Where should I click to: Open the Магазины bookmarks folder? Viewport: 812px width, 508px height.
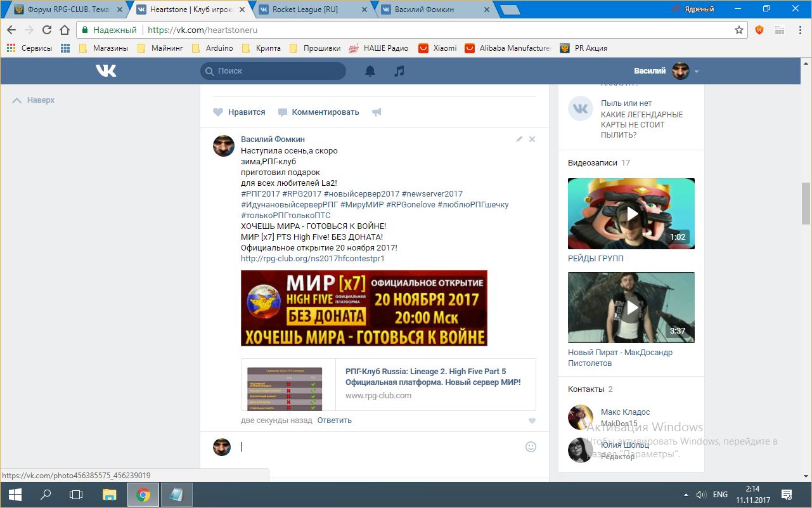click(x=104, y=48)
